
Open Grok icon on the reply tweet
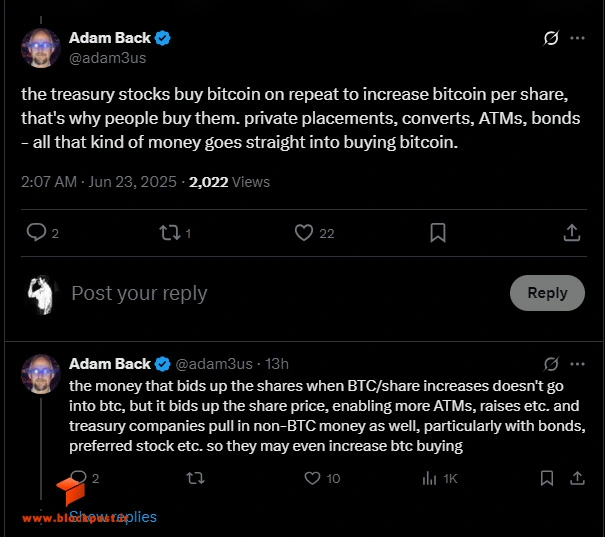(x=551, y=364)
